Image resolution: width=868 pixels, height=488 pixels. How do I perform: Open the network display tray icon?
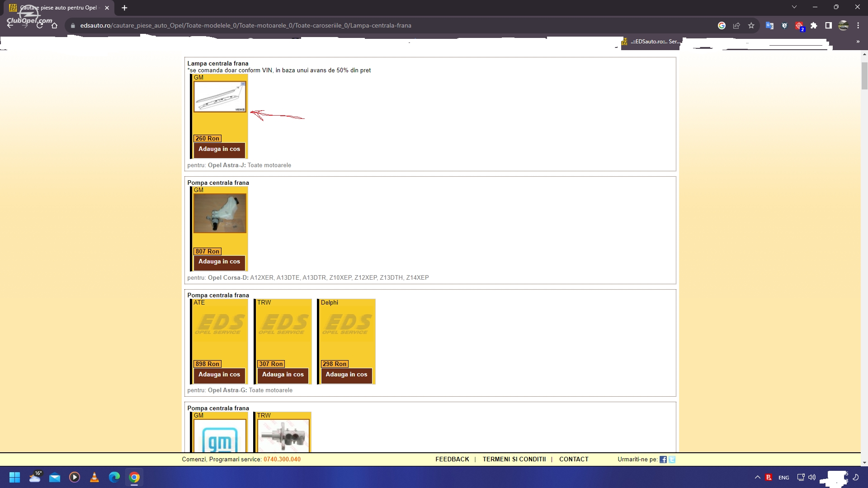click(801, 477)
